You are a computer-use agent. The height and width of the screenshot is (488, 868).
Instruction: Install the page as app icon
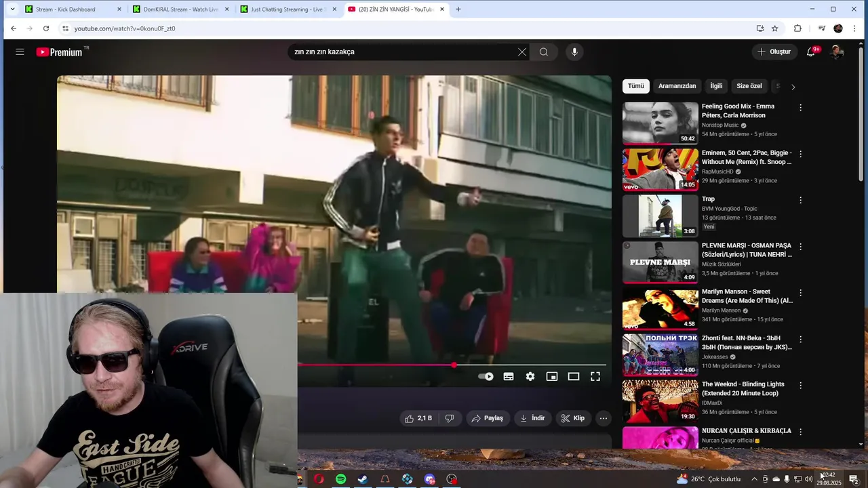click(760, 28)
